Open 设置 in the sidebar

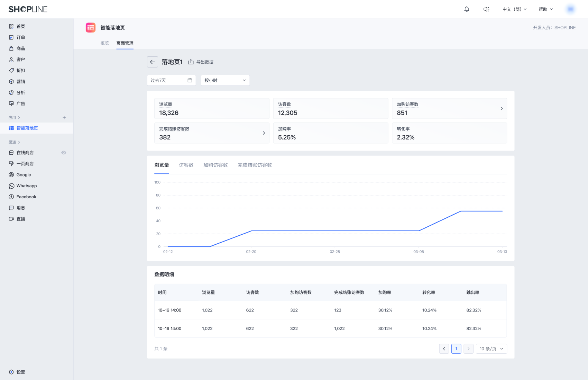(x=21, y=372)
